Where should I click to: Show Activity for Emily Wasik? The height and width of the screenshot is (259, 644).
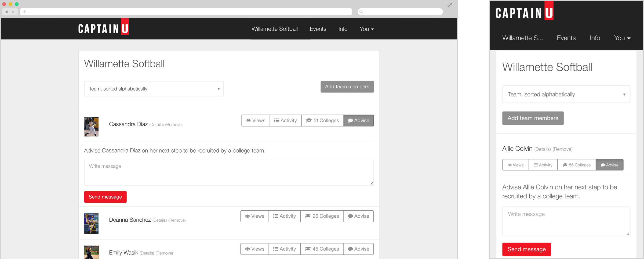(x=285, y=249)
